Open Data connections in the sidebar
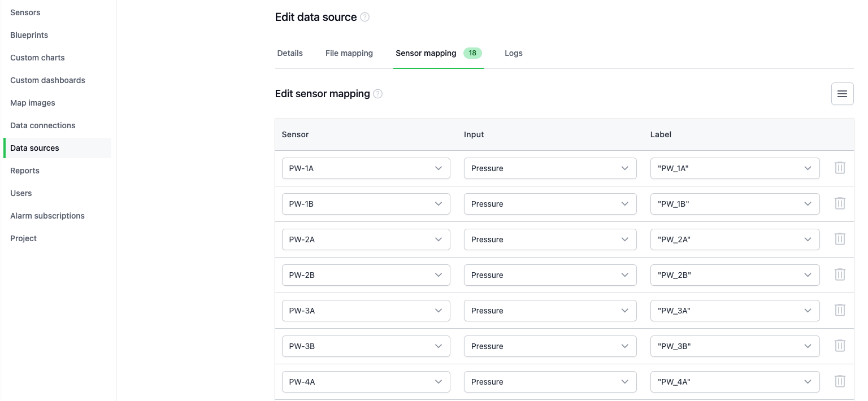The image size is (868, 401). coord(42,125)
